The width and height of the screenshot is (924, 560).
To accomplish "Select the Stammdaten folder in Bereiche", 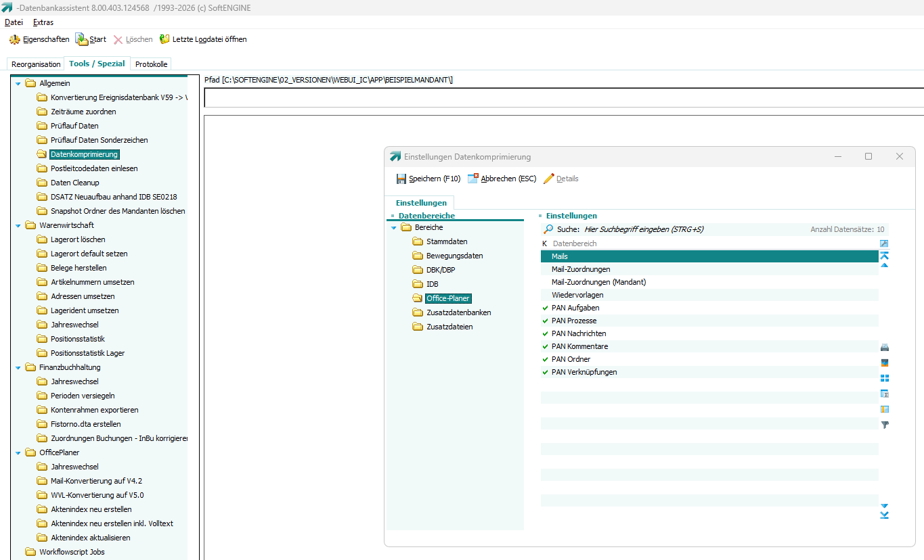I will [x=446, y=242].
